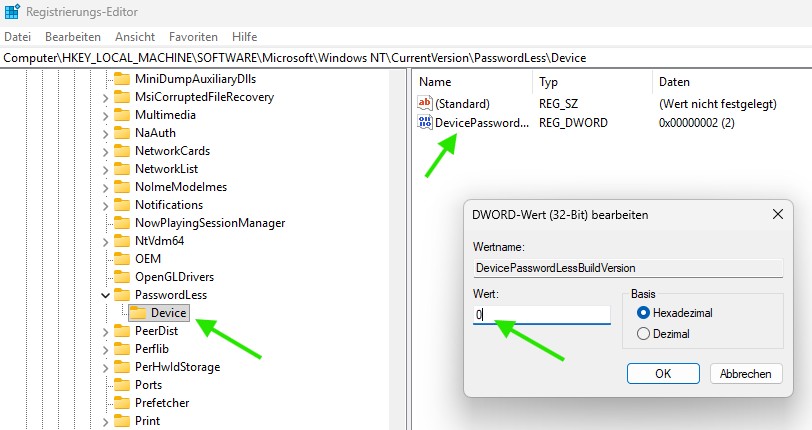Expand the PeerDist tree node

point(106,331)
